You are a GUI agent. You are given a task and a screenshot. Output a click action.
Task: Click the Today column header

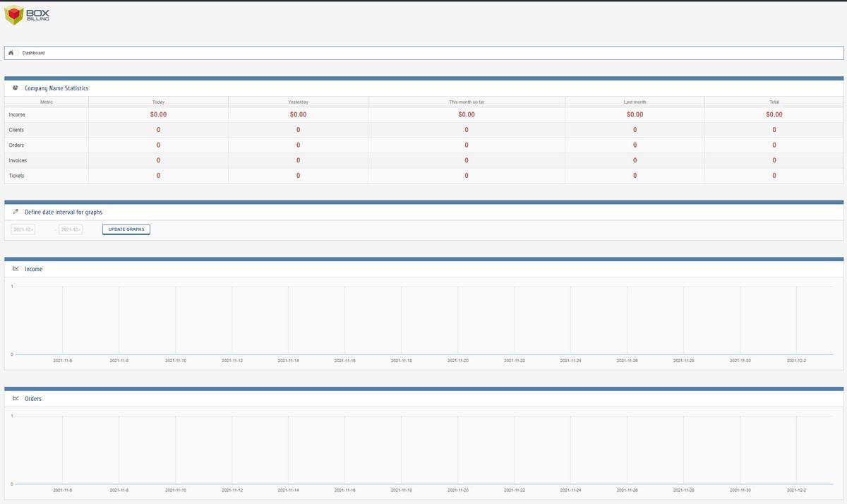[x=158, y=102]
